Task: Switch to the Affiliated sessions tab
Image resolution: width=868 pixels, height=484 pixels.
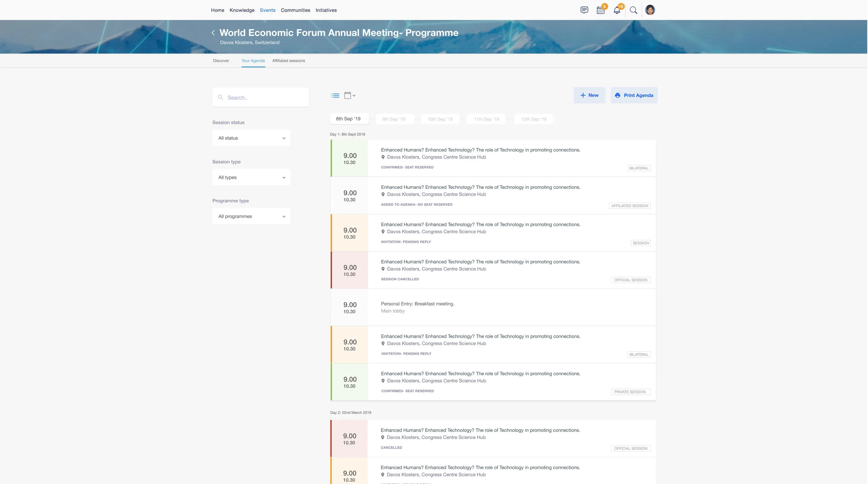Action: click(288, 60)
